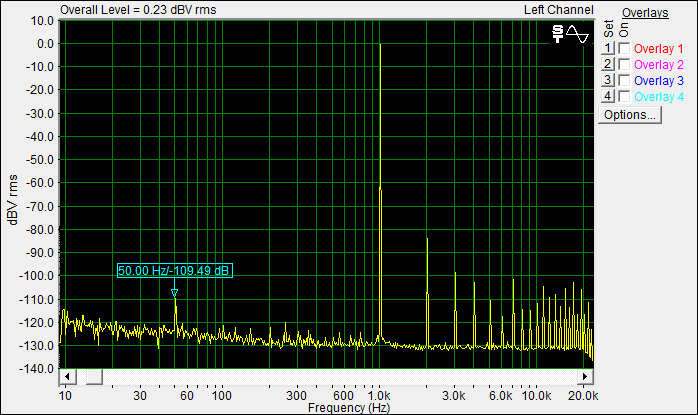Click the scrollbar left arrow
The image size is (698, 415).
pyautogui.click(x=67, y=377)
